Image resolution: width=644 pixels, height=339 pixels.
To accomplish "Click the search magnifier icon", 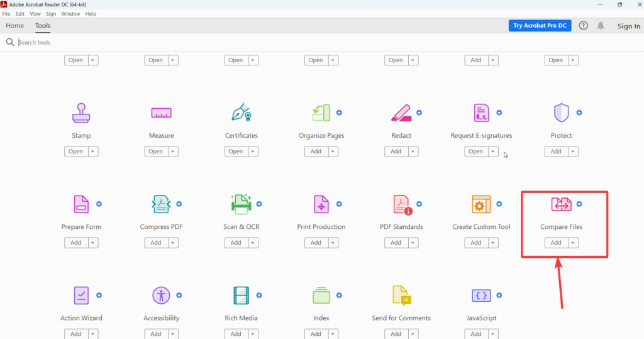I will (x=10, y=42).
